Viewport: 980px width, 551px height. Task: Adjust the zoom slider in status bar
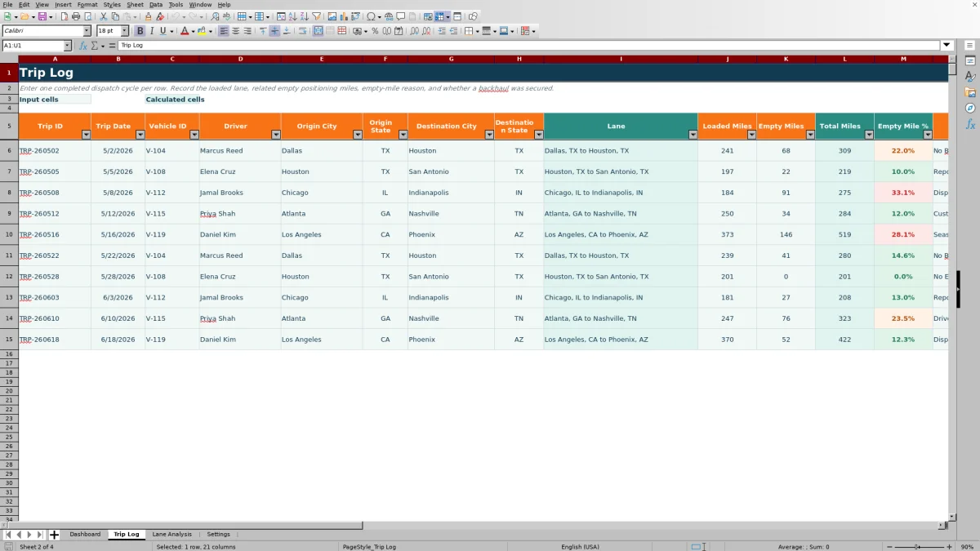pos(917,547)
